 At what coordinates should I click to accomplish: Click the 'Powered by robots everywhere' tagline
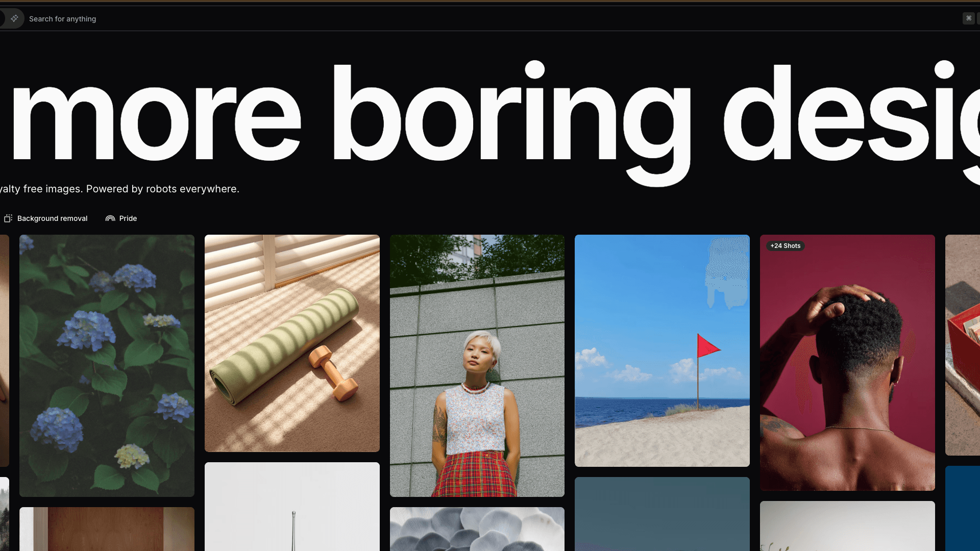pyautogui.click(x=162, y=189)
